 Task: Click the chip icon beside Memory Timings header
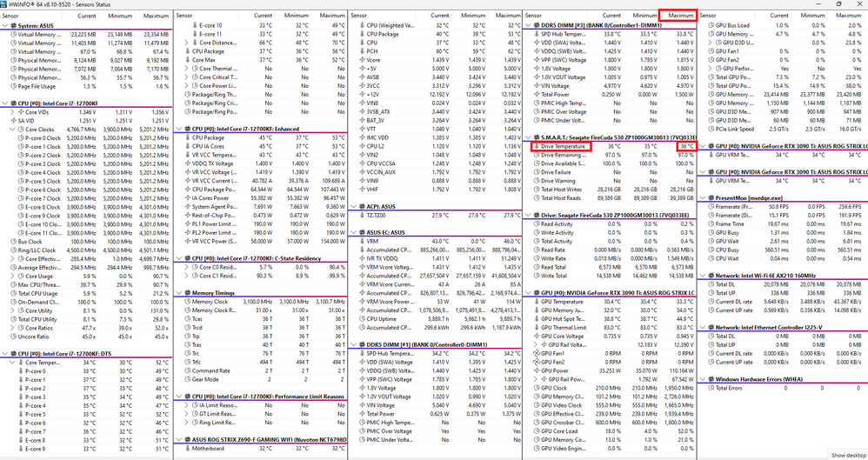tap(187, 293)
